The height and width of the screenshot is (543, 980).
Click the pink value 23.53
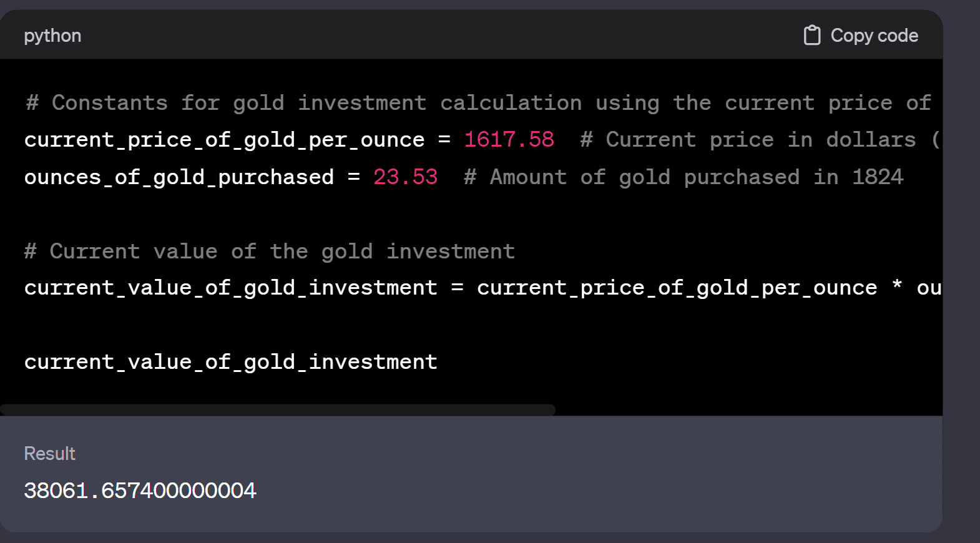[405, 177]
